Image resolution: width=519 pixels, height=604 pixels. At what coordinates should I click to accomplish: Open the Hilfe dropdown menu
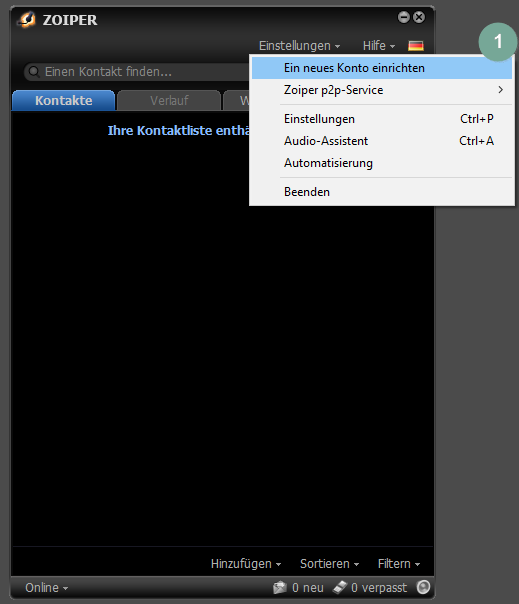(x=379, y=46)
